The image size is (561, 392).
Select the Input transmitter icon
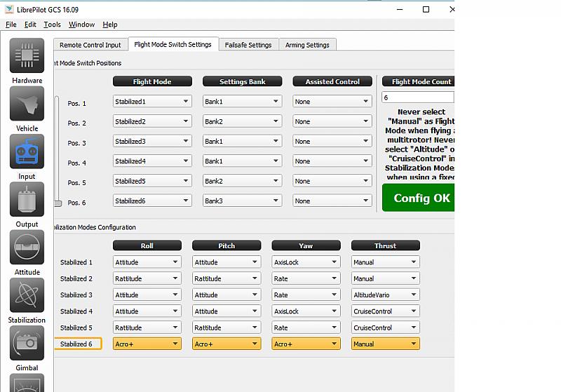point(27,151)
